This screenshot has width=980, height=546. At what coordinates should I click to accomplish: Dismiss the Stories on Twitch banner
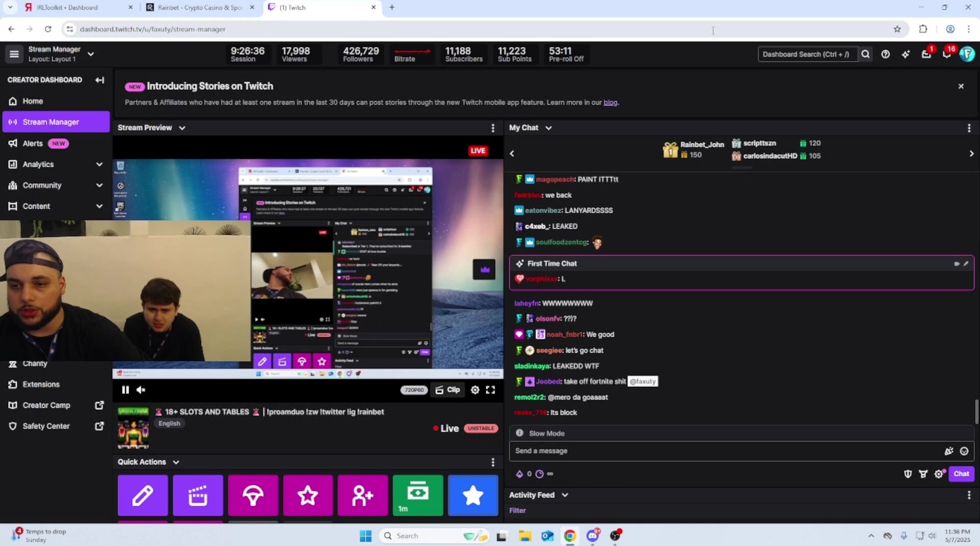pos(961,86)
